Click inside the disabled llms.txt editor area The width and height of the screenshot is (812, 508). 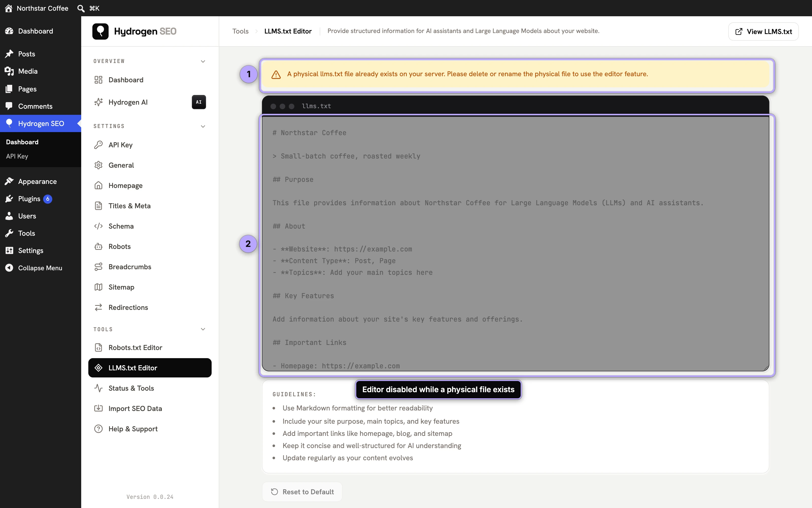(515, 244)
